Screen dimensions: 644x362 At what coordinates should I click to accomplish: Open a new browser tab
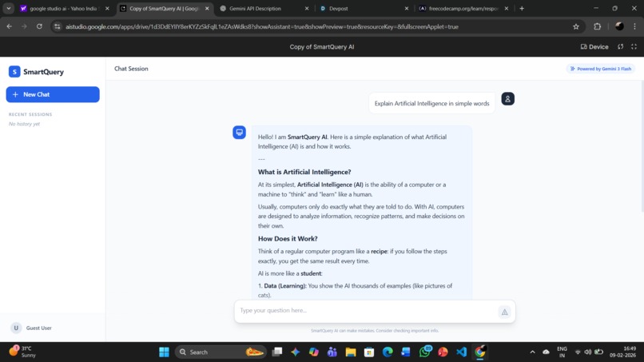click(x=522, y=9)
